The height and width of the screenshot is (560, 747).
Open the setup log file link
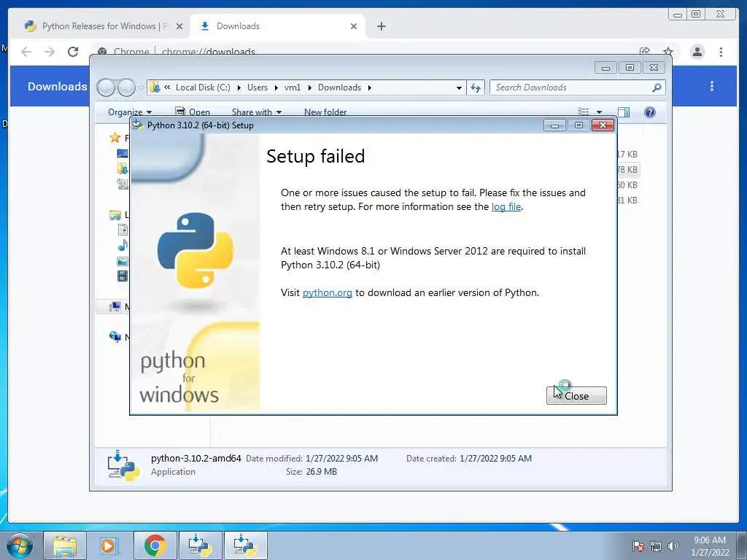click(506, 206)
